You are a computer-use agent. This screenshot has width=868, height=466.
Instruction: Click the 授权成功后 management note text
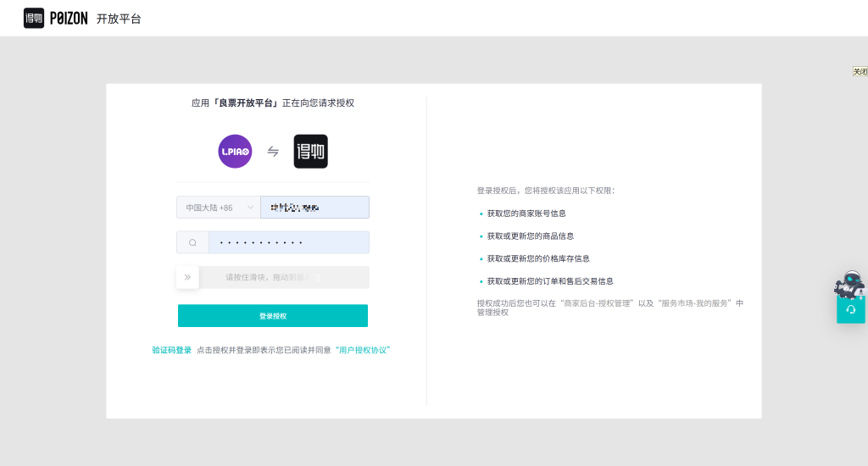point(610,308)
